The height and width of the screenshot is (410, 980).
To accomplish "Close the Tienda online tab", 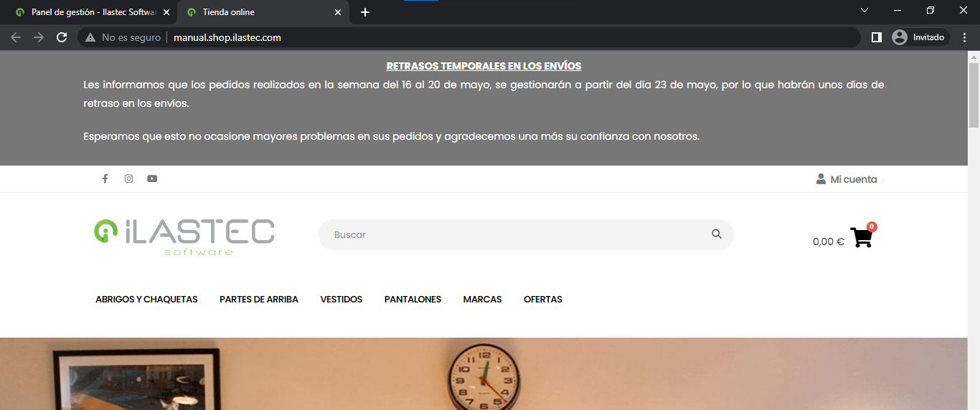I will [338, 12].
